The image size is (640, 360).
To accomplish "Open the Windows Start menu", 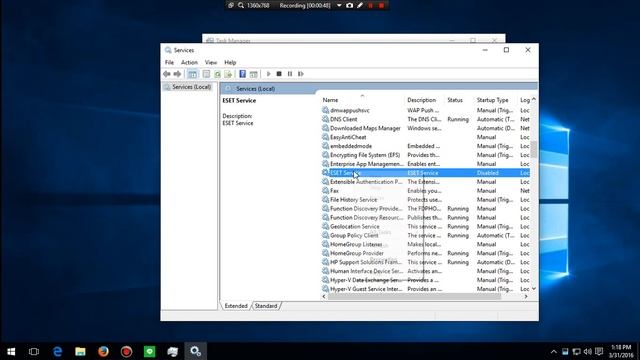I will [11, 351].
